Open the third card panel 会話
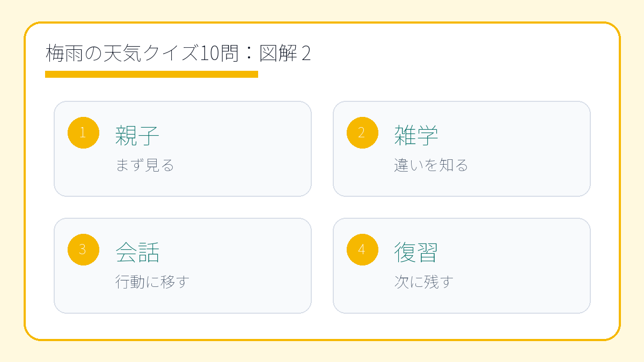The height and width of the screenshot is (362, 644). 182,266
